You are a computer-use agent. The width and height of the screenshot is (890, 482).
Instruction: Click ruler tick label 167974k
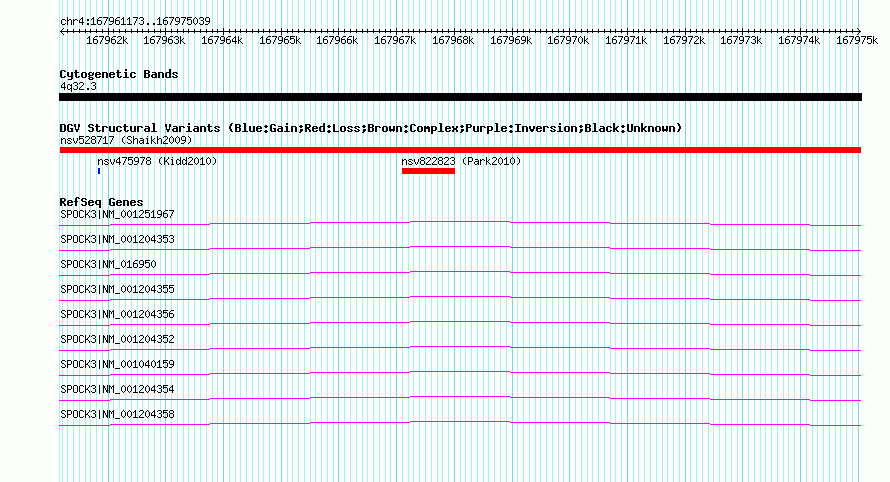799,40
